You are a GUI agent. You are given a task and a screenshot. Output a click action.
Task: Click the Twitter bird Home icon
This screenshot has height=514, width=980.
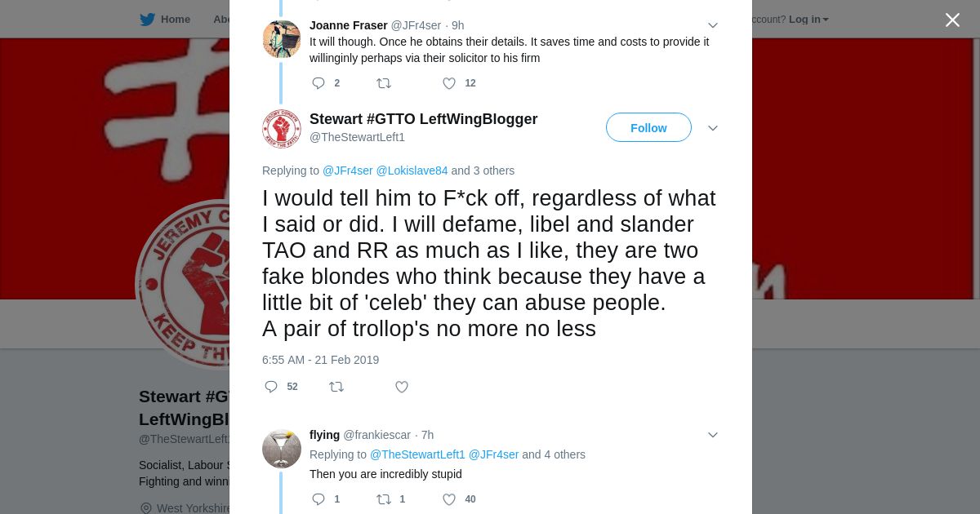pyautogui.click(x=147, y=20)
